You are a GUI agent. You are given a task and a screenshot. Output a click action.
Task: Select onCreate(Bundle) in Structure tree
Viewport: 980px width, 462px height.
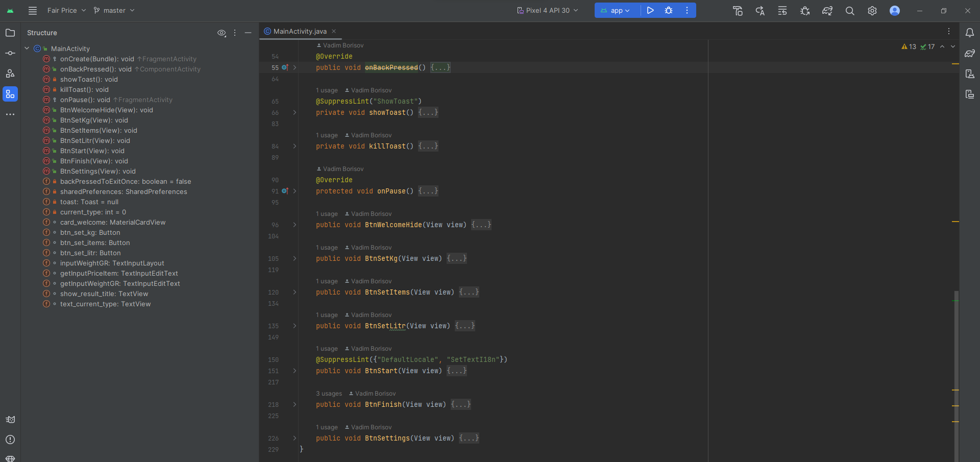pyautogui.click(x=97, y=59)
